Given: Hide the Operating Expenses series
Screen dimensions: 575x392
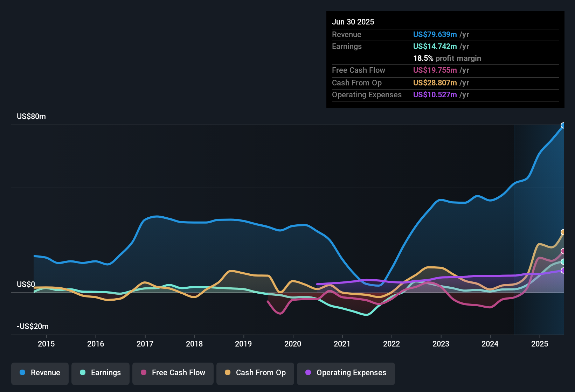Looking at the screenshot, I should click(346, 373).
